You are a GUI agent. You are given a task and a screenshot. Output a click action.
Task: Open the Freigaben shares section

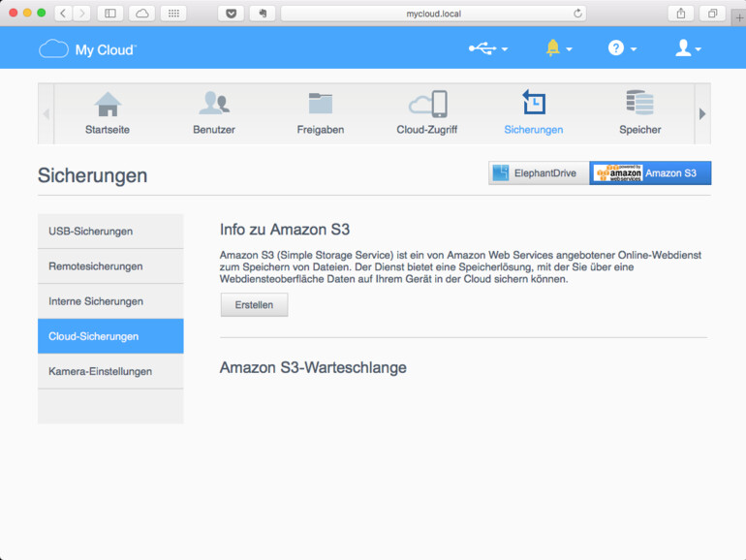pos(320,113)
